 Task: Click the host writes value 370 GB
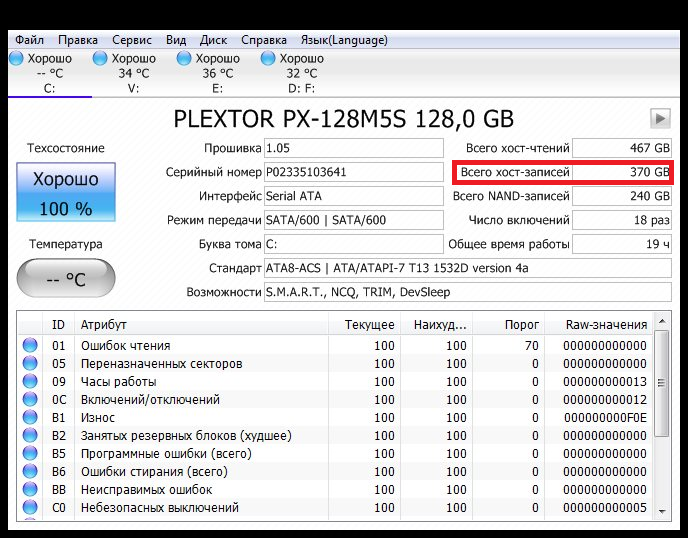point(622,172)
